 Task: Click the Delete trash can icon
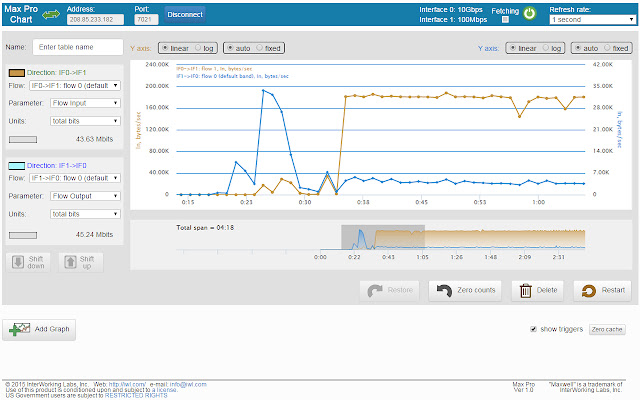click(525, 291)
